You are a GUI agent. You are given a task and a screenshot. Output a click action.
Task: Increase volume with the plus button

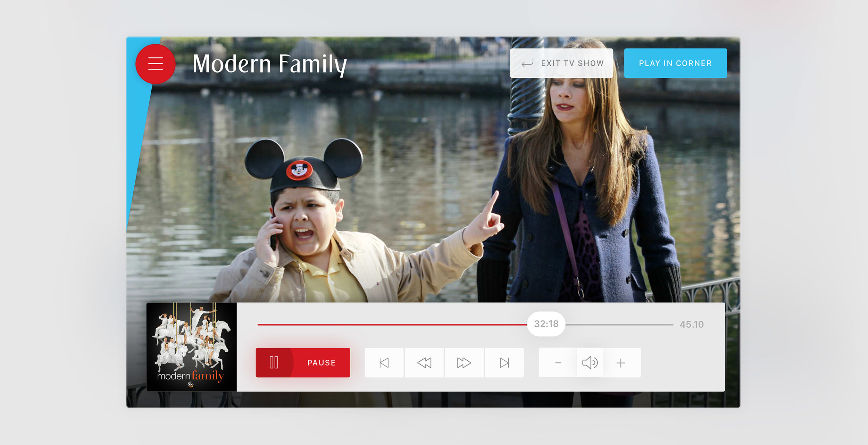(621, 363)
